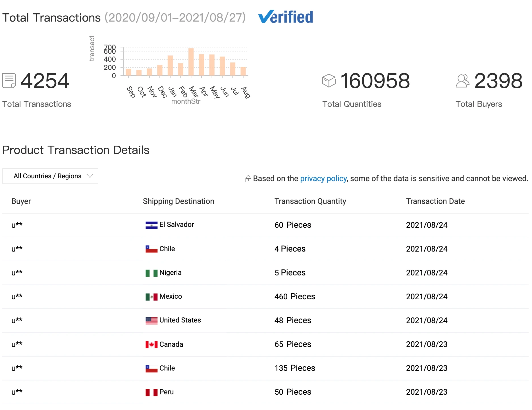This screenshot has height=410, width=532.
Task: Click the January bar in the chart
Action: tap(170, 65)
